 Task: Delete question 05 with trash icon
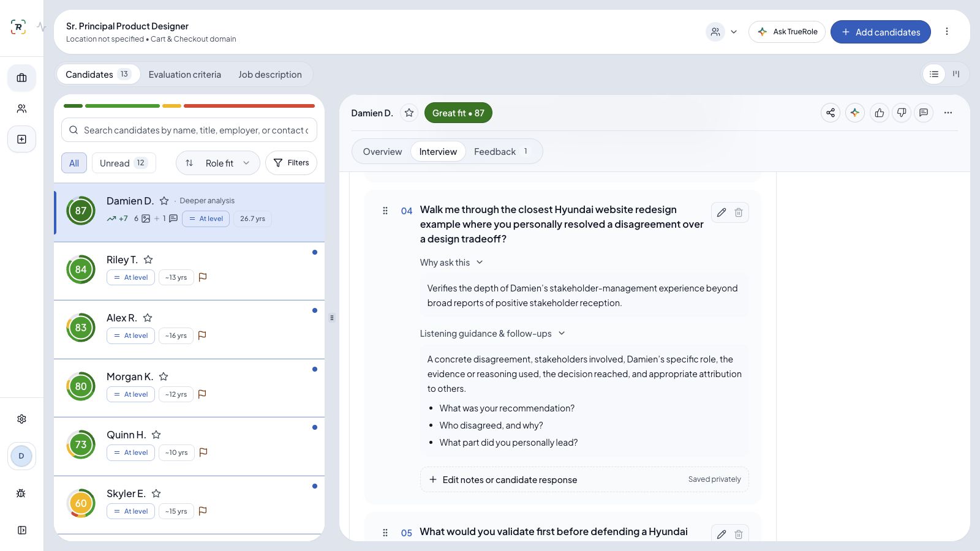click(739, 534)
